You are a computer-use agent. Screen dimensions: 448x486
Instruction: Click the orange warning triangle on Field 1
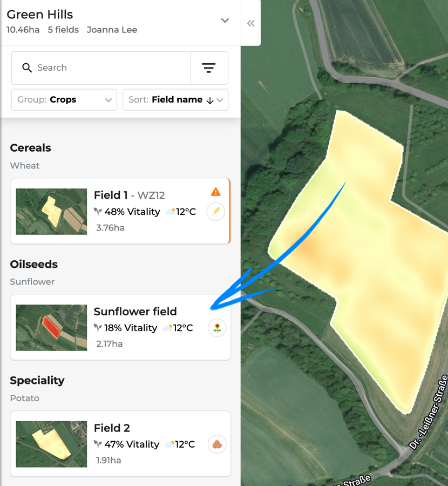click(216, 192)
